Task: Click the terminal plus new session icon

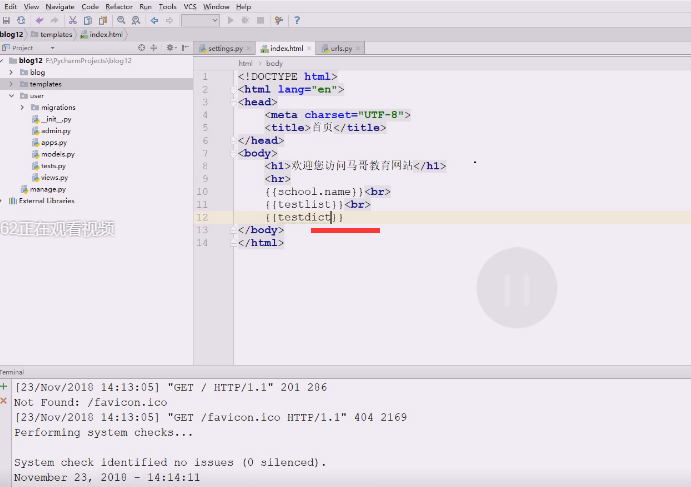Action: click(4, 387)
